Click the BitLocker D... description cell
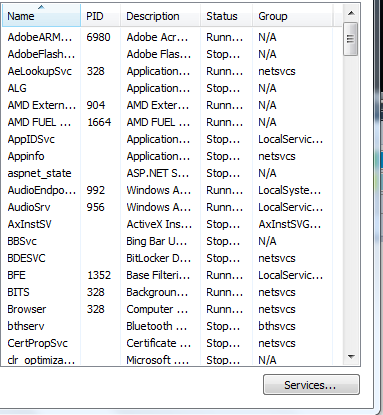This screenshot has height=415, width=383. 159,258
